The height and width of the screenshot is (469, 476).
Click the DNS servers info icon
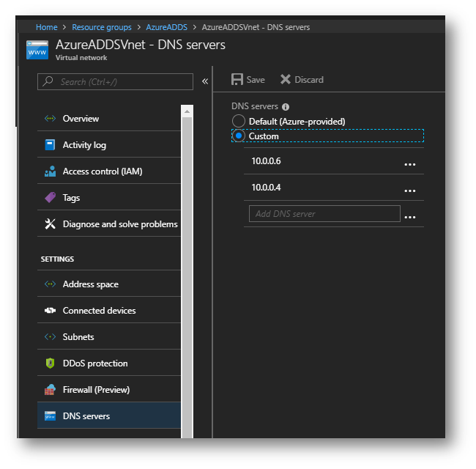[286, 107]
